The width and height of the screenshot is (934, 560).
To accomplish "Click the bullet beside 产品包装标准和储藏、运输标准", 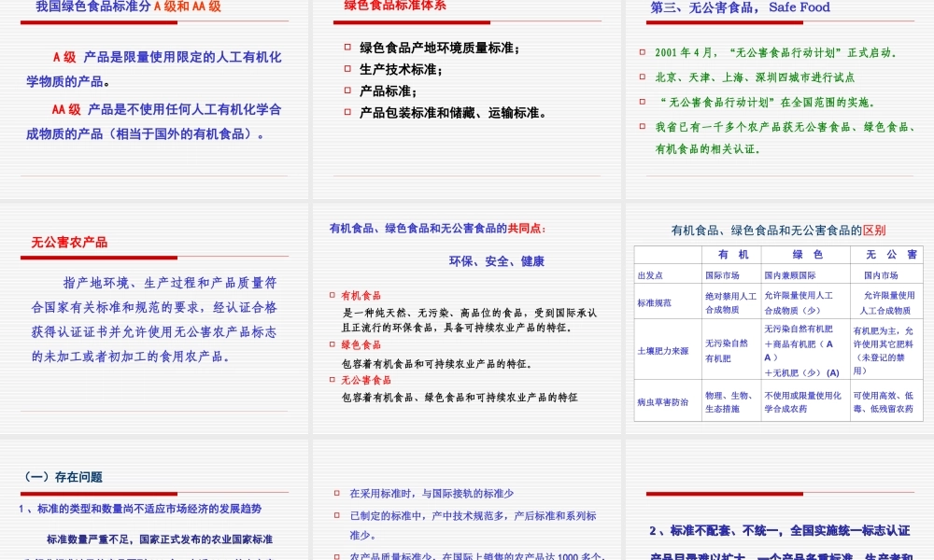I will (349, 112).
